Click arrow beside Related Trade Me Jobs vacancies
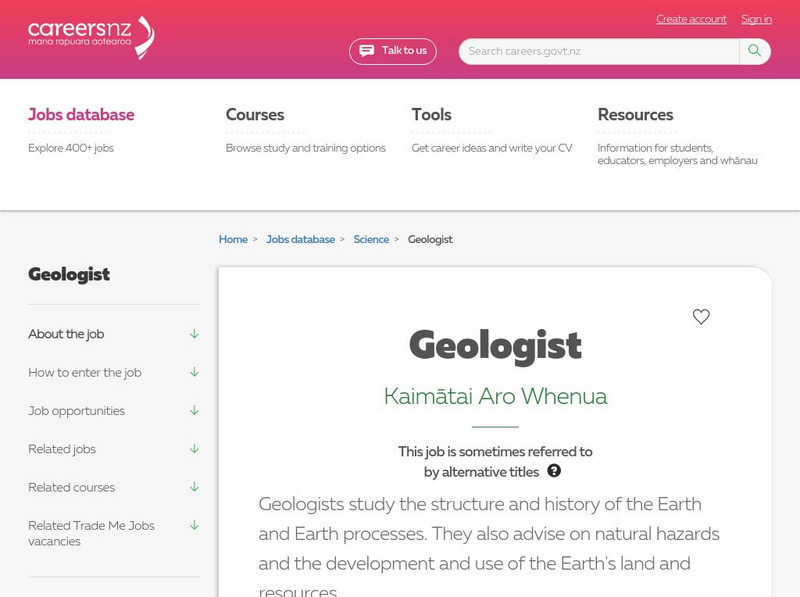 194,525
